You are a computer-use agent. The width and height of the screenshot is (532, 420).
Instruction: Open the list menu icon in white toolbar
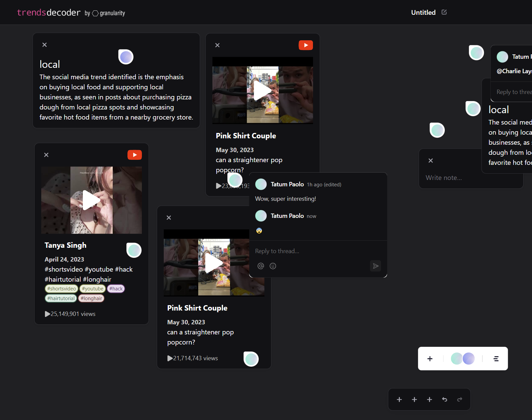pos(496,359)
